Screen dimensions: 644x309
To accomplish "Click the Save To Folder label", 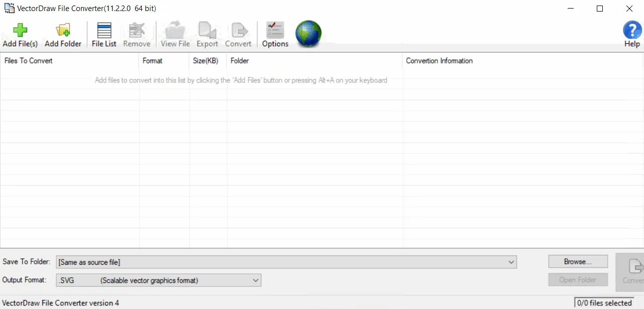I will [x=27, y=262].
